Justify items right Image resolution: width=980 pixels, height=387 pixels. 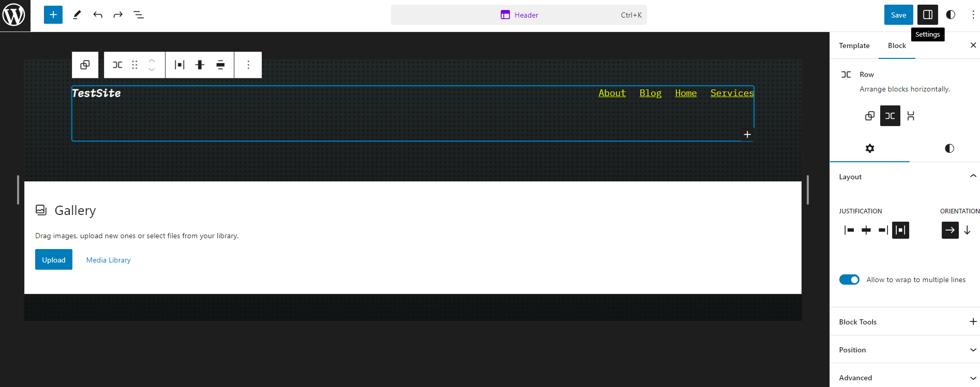click(883, 230)
